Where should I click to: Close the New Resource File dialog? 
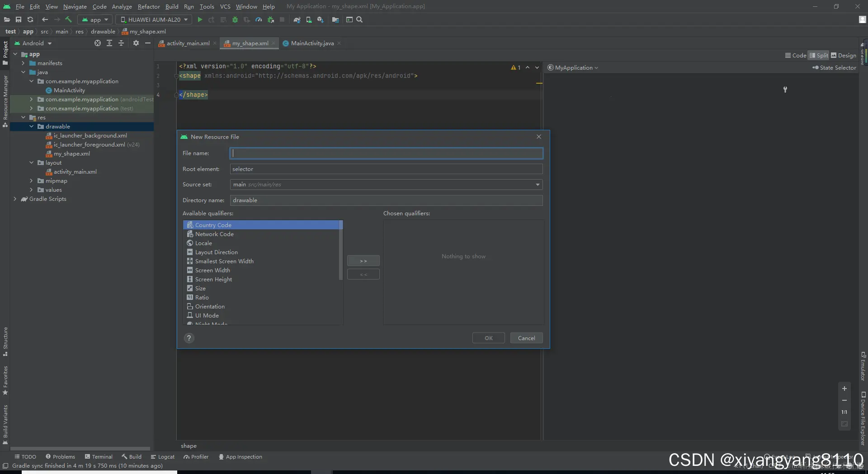tap(539, 137)
